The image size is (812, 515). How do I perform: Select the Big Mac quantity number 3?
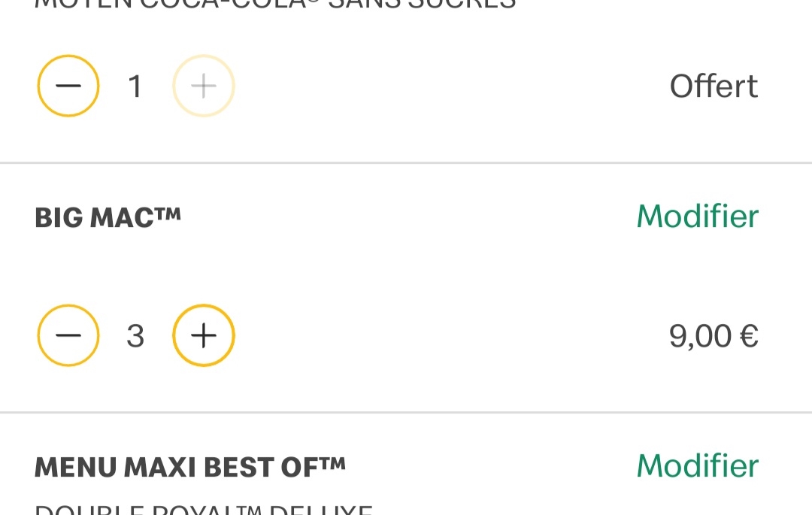(x=135, y=336)
